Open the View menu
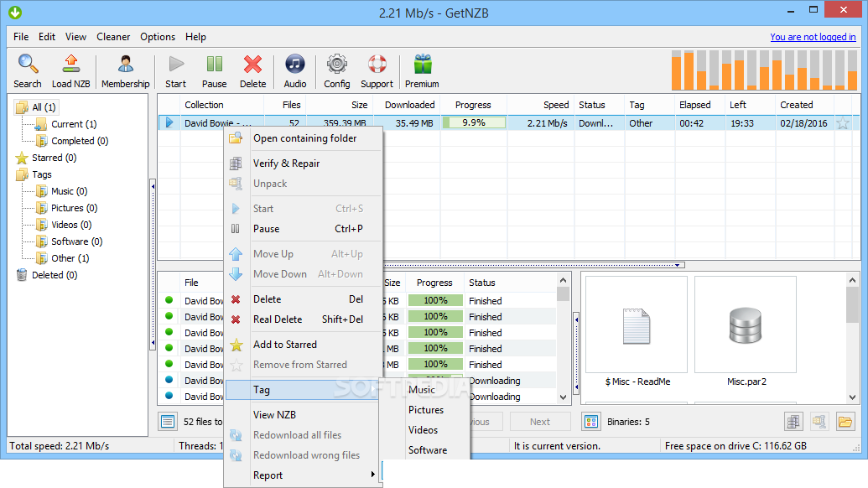 pyautogui.click(x=75, y=37)
